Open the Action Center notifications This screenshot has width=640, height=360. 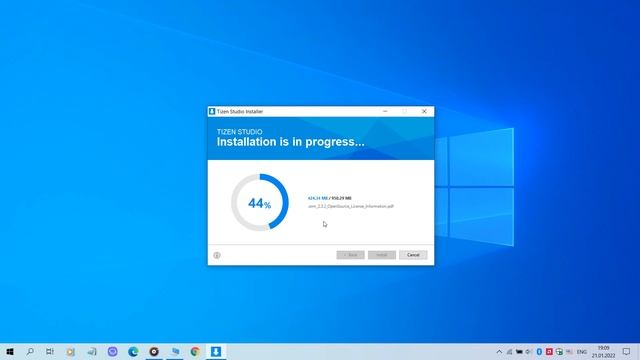click(627, 351)
